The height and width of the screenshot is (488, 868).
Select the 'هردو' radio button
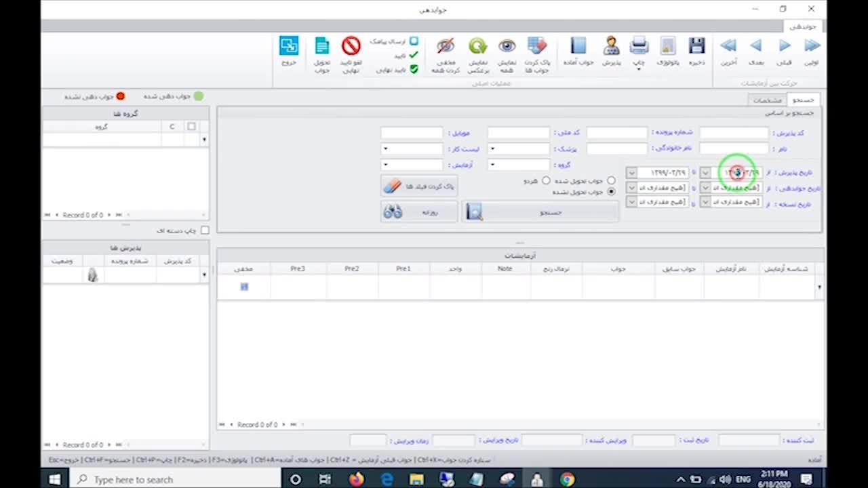click(546, 181)
